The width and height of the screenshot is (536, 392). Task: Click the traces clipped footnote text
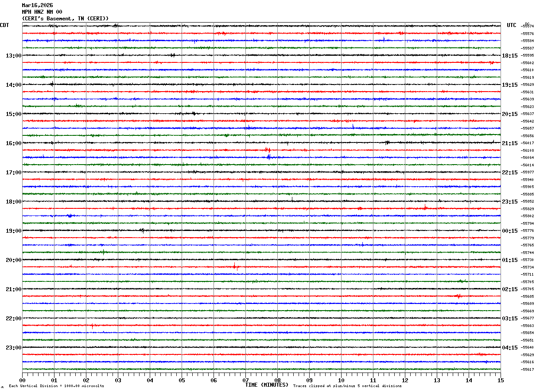347,386
